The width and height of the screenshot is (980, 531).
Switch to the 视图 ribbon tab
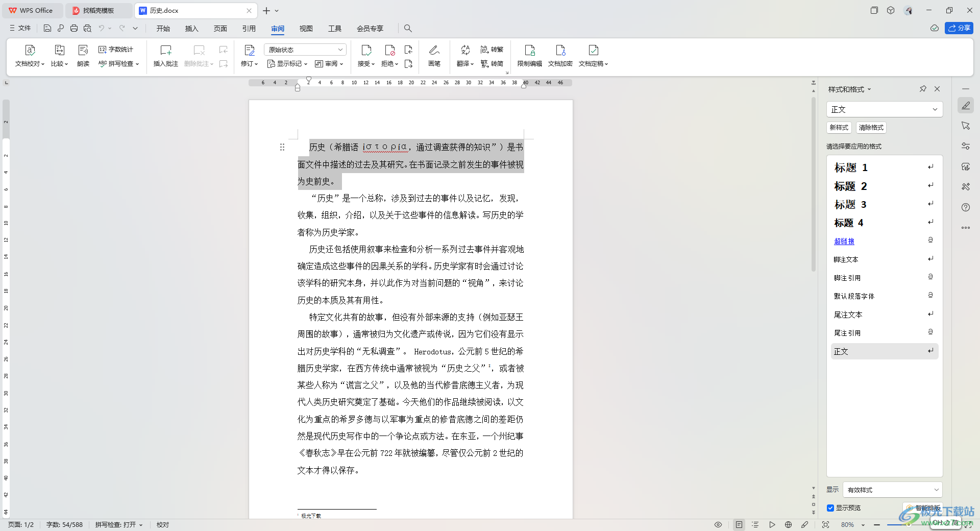coord(306,29)
